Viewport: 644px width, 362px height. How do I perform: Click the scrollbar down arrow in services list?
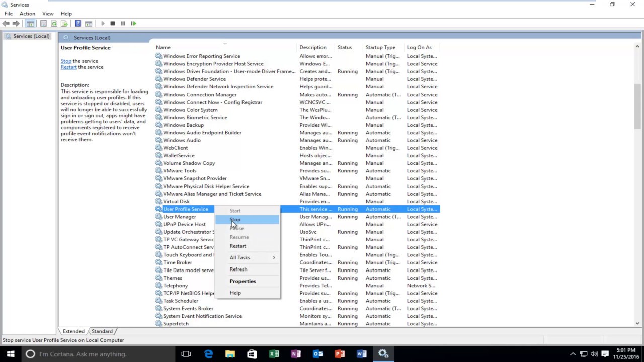(x=637, y=323)
